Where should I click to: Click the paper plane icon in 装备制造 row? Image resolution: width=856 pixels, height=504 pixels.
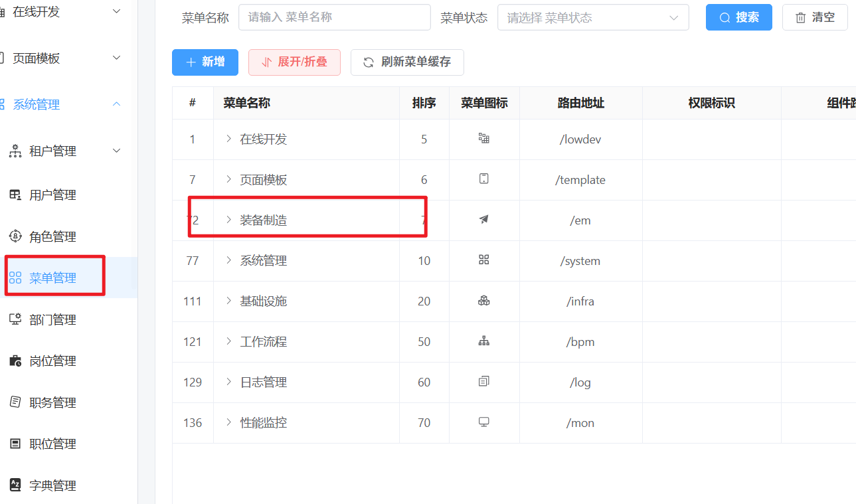[483, 220]
